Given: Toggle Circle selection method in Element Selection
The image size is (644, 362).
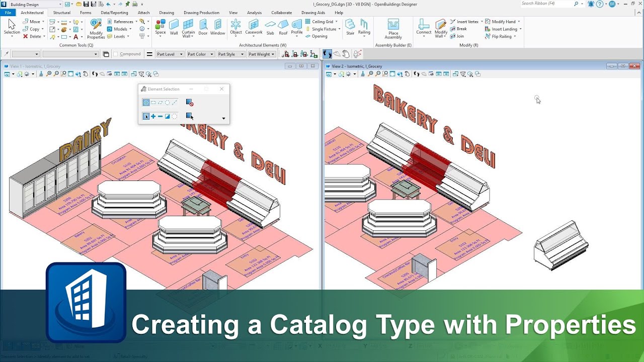Looking at the screenshot, I should [x=168, y=103].
